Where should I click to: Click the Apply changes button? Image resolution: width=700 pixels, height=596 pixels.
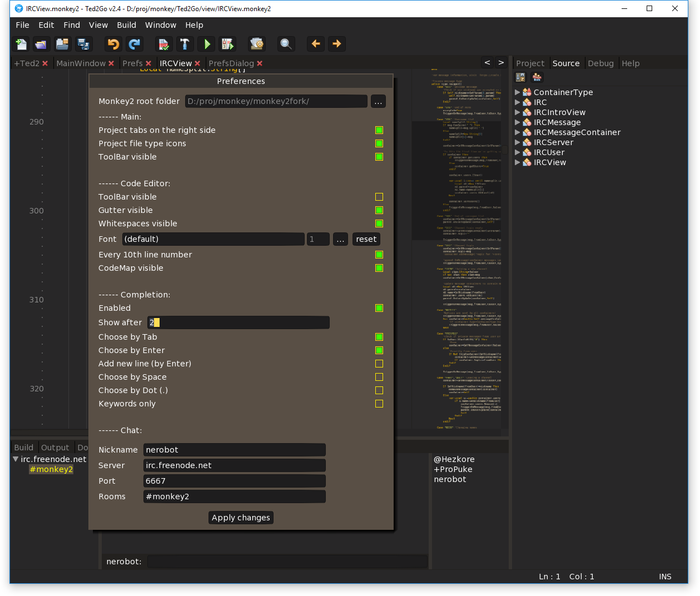tap(241, 518)
